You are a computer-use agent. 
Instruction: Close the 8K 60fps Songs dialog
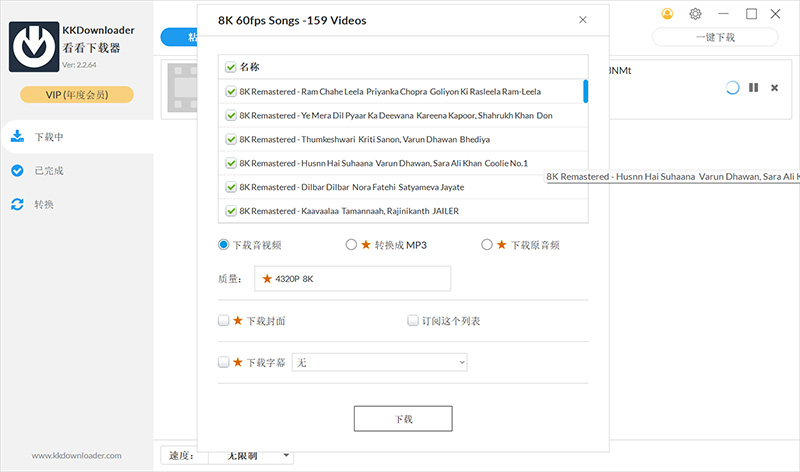point(583,20)
